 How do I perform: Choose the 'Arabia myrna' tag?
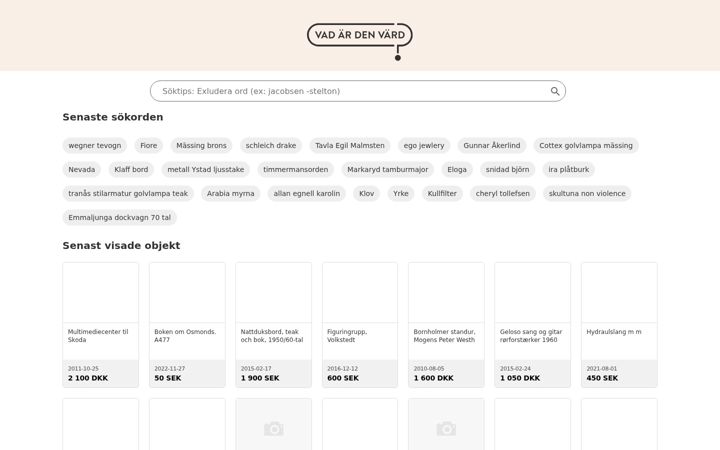230,193
